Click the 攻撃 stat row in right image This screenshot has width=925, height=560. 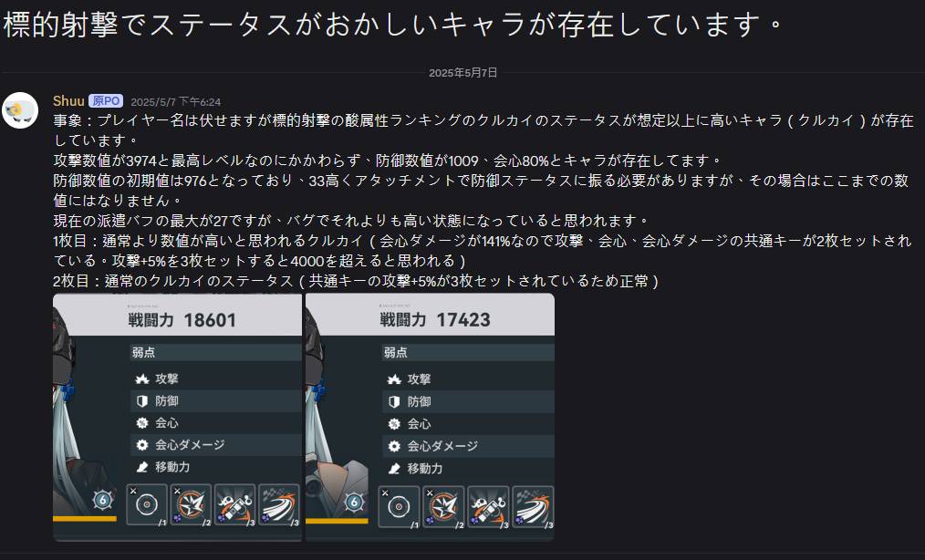468,379
